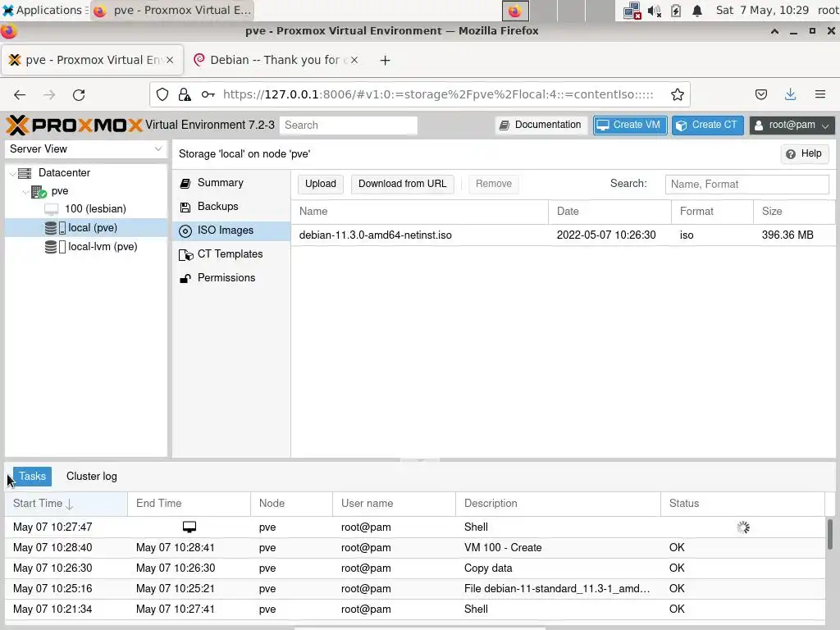This screenshot has width=840, height=630.
Task: Open the Applications menu
Action: click(x=43, y=10)
